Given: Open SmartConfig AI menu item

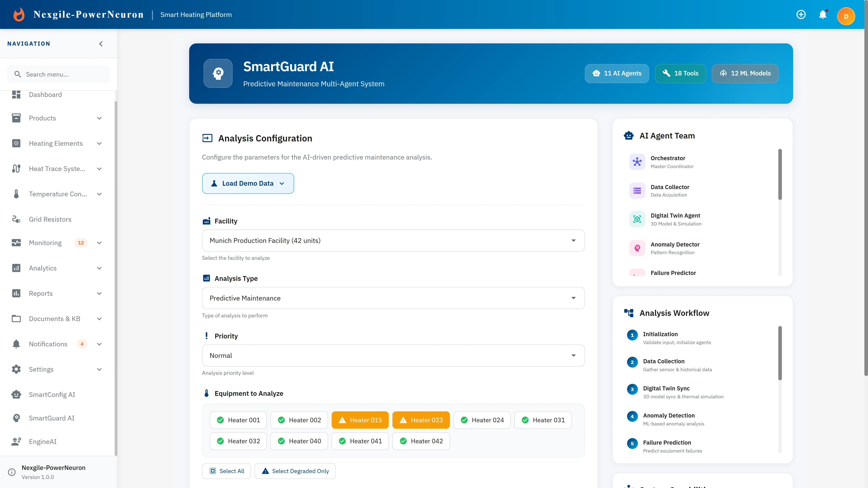Looking at the screenshot, I should pos(52,394).
